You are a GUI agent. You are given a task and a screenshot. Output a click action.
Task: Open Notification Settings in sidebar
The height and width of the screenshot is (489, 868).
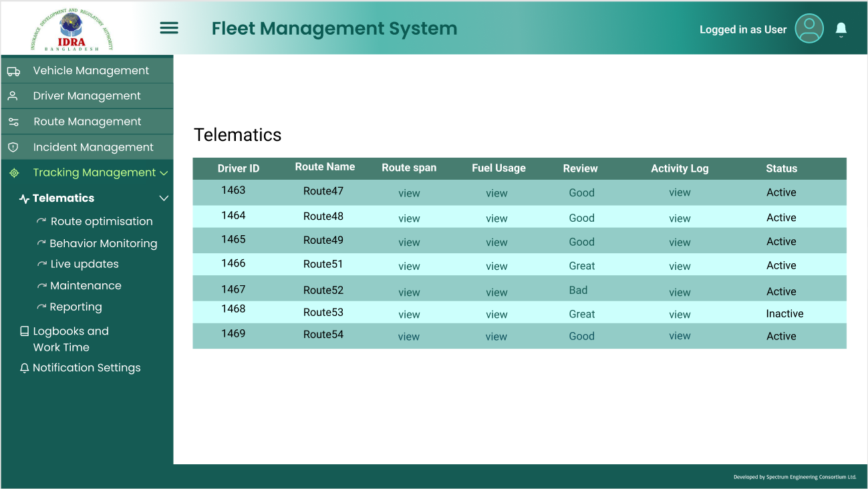(x=86, y=367)
